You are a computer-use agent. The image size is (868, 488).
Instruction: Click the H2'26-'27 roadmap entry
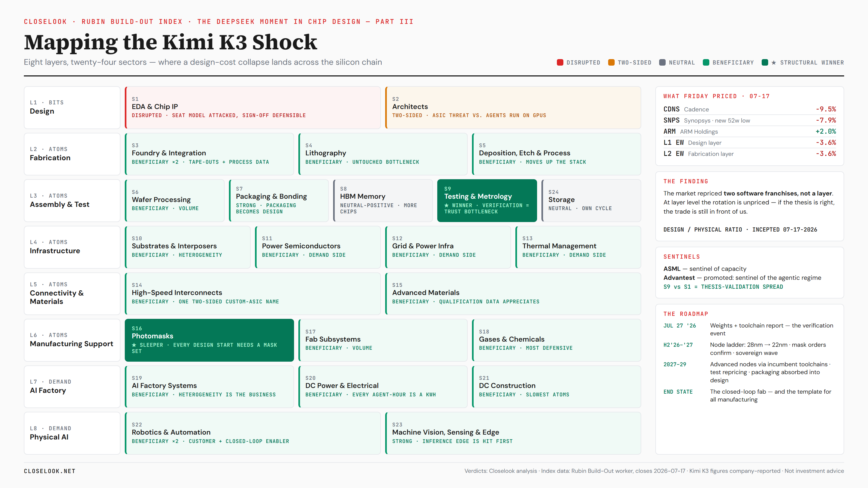pos(750,349)
